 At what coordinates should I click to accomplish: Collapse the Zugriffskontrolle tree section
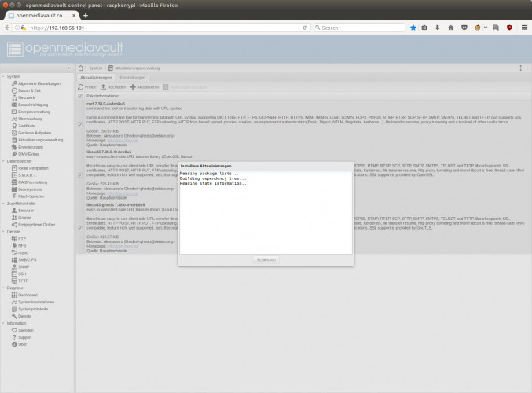coord(3,204)
